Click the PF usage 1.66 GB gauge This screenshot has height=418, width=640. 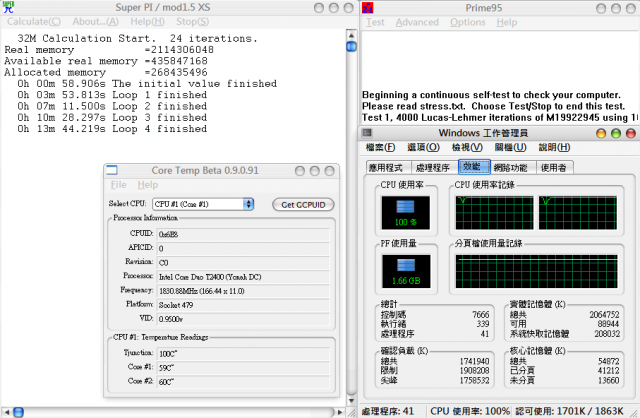406,271
